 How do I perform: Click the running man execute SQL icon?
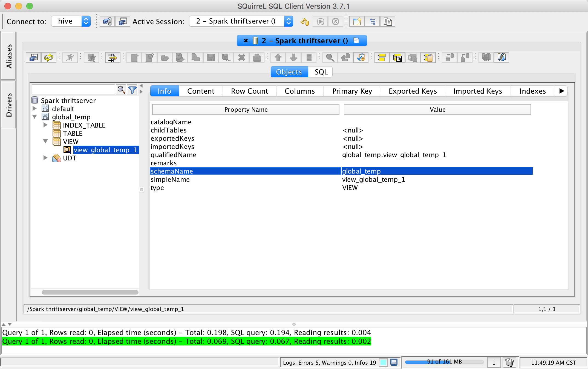(70, 57)
